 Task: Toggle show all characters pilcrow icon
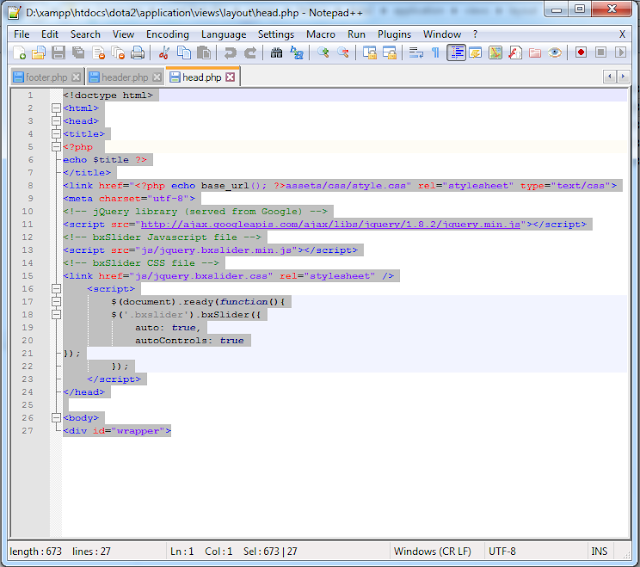[436, 53]
